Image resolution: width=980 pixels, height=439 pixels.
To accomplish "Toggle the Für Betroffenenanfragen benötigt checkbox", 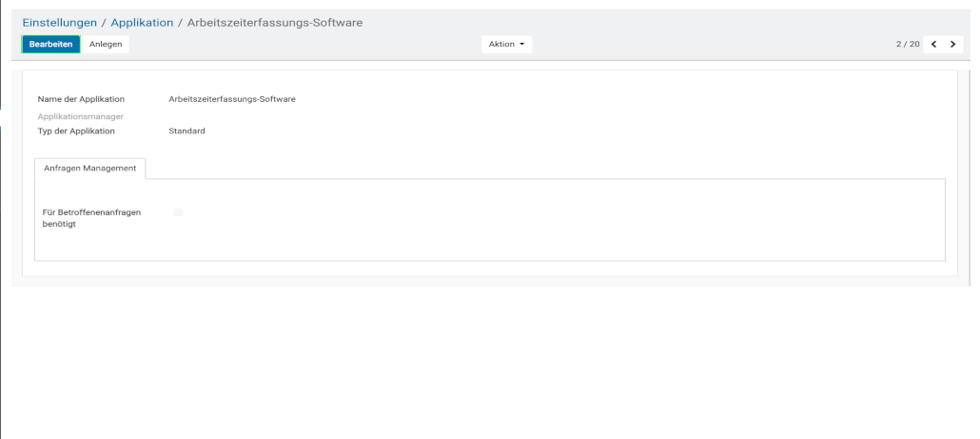I will click(178, 212).
